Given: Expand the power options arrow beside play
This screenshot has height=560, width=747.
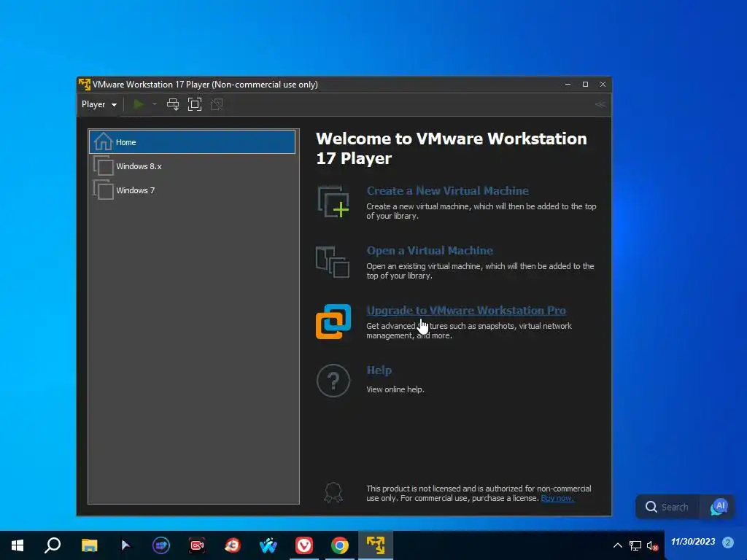Looking at the screenshot, I should [x=155, y=104].
